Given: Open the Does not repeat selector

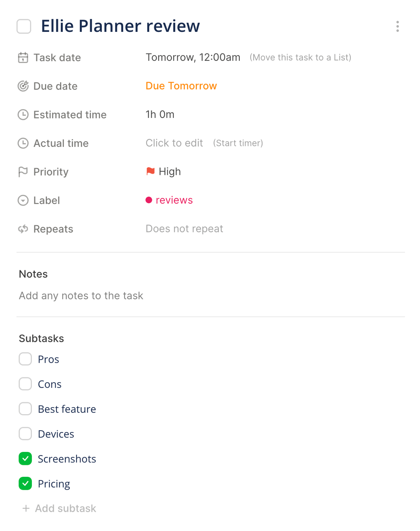Looking at the screenshot, I should 184,229.
